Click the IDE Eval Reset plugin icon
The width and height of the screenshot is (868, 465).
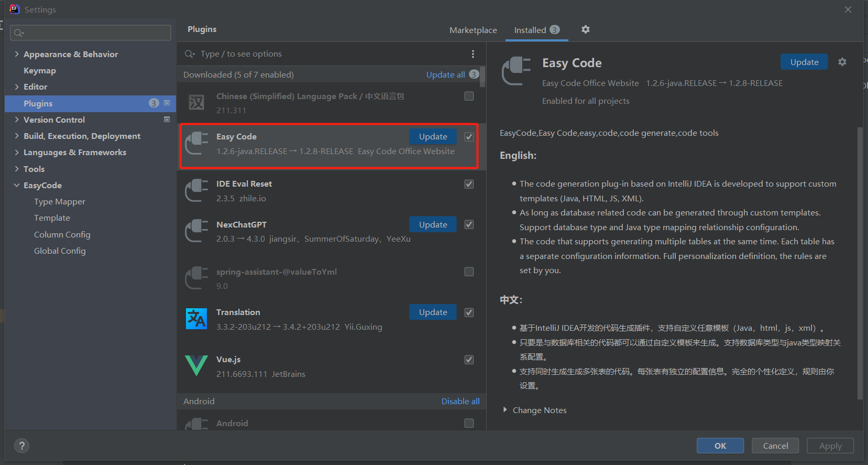[196, 190]
